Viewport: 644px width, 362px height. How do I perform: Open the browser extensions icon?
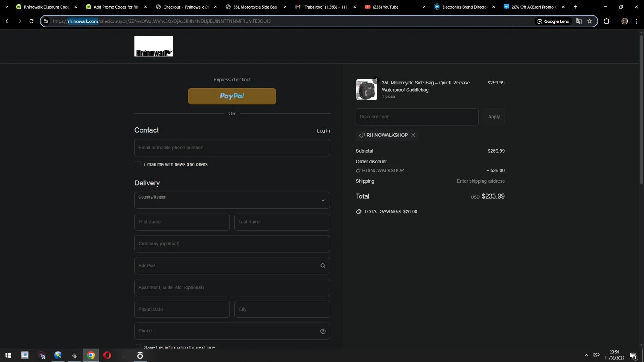(607, 21)
